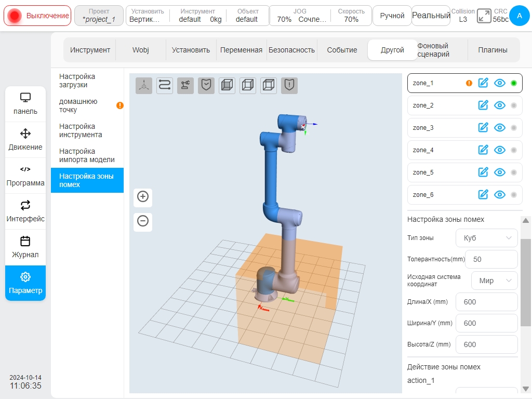
Task: Open the Инструмент default 0kg selector
Action: 197,16
